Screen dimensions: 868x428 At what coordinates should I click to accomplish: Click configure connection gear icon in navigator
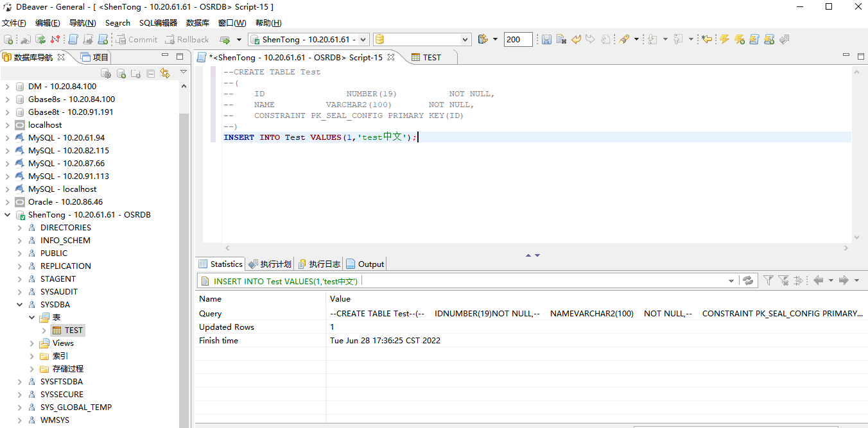click(x=106, y=73)
